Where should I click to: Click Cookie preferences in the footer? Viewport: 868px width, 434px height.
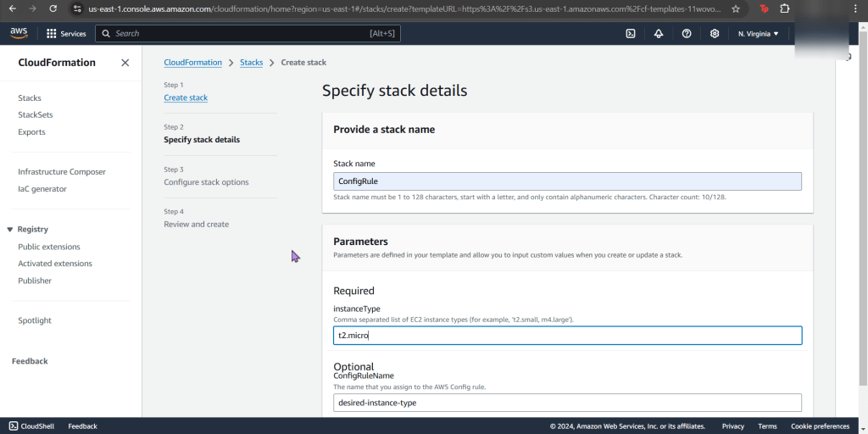[x=820, y=426]
